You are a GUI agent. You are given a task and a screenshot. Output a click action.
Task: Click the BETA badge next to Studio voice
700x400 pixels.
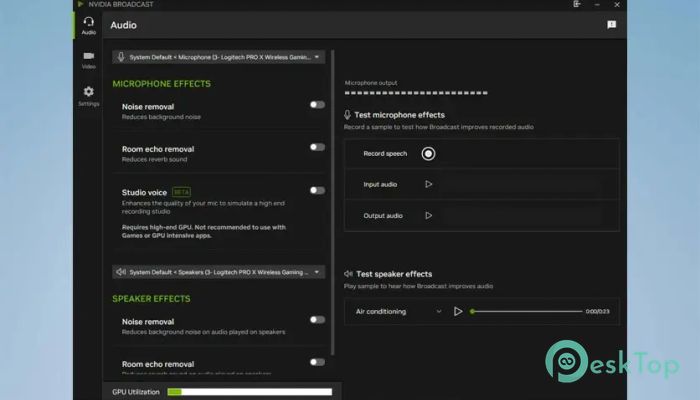[x=181, y=192]
